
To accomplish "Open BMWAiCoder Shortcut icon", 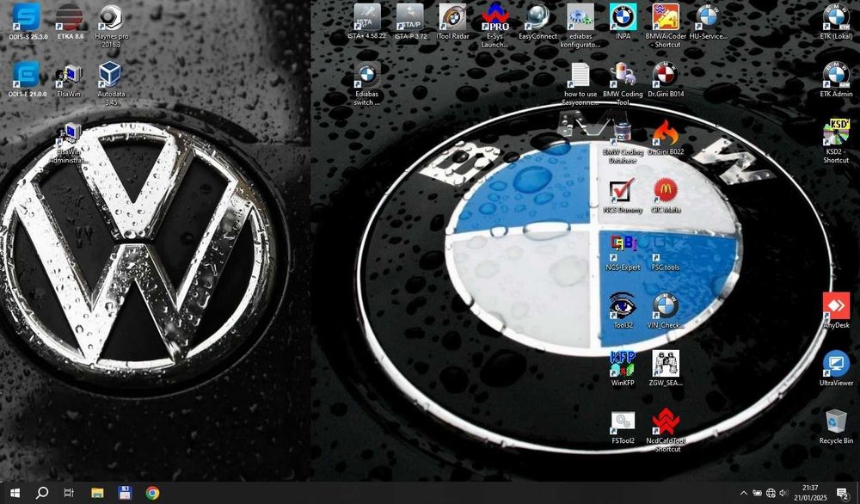I will coord(666,17).
